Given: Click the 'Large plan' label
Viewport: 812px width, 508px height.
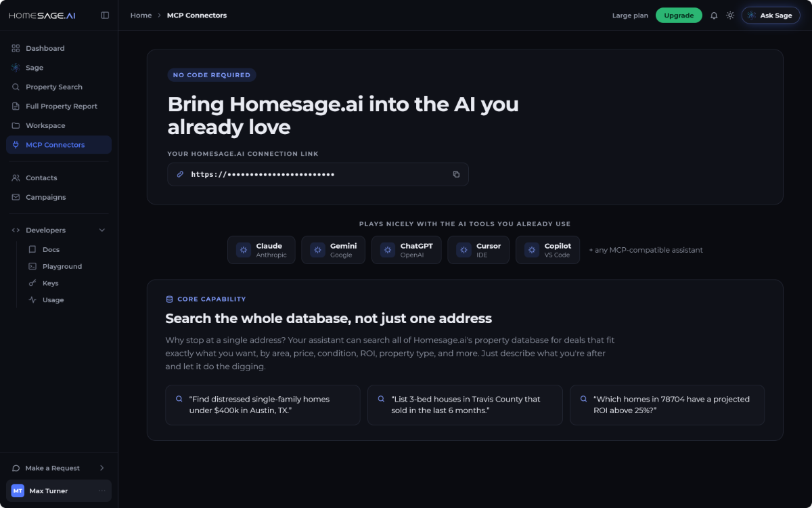Looking at the screenshot, I should 630,16.
